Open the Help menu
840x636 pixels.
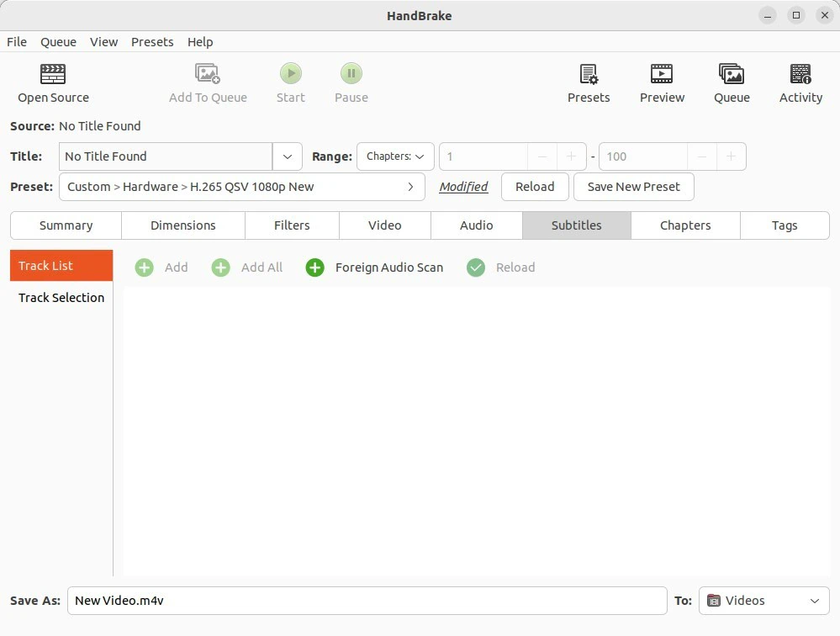tap(200, 42)
